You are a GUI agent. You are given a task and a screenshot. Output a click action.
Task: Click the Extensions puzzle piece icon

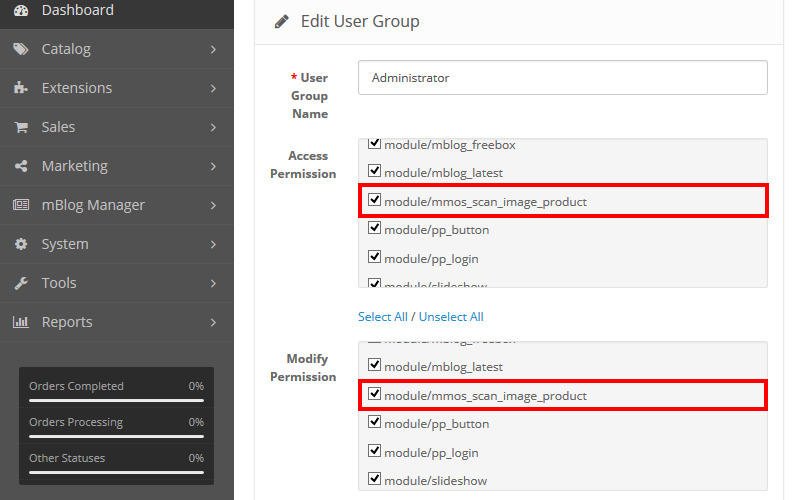click(20, 88)
